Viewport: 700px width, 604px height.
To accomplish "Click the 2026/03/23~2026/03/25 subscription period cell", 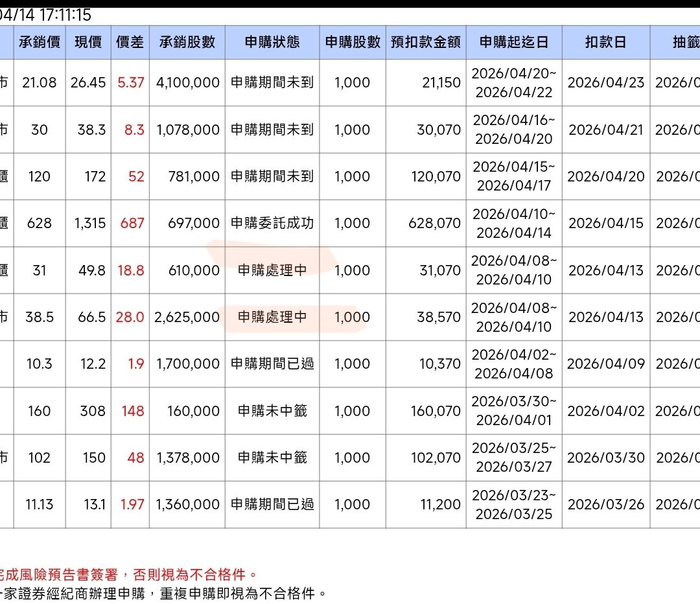I will (514, 504).
